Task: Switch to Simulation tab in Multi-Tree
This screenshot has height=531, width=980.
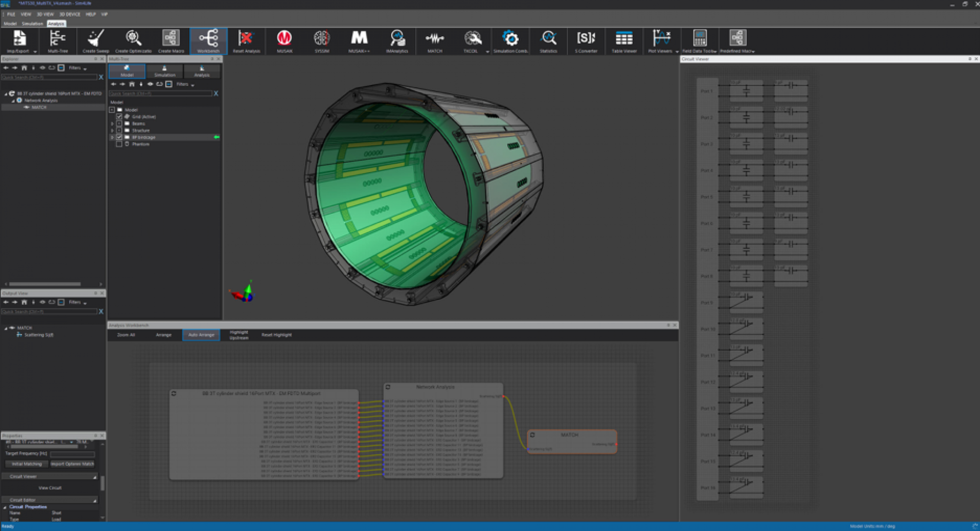Action: [164, 71]
